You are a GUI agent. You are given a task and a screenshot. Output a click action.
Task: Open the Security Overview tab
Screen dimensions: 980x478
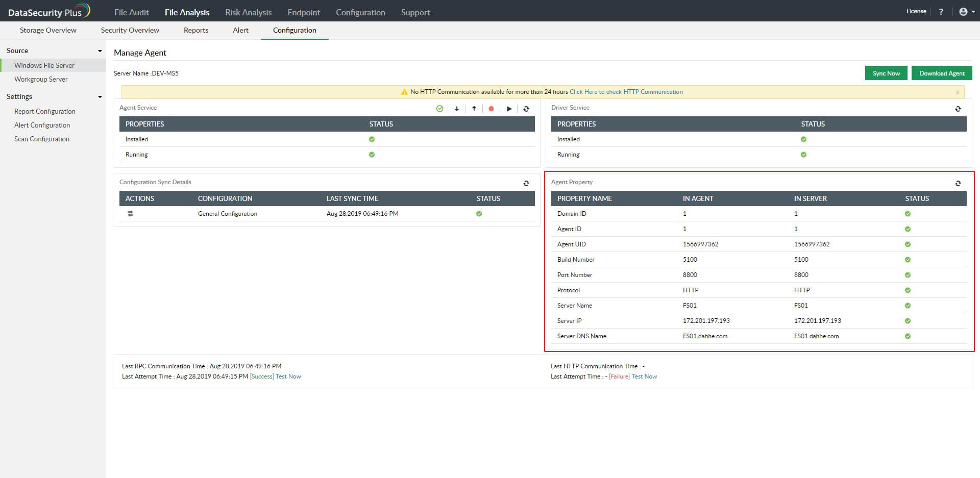coord(130,30)
